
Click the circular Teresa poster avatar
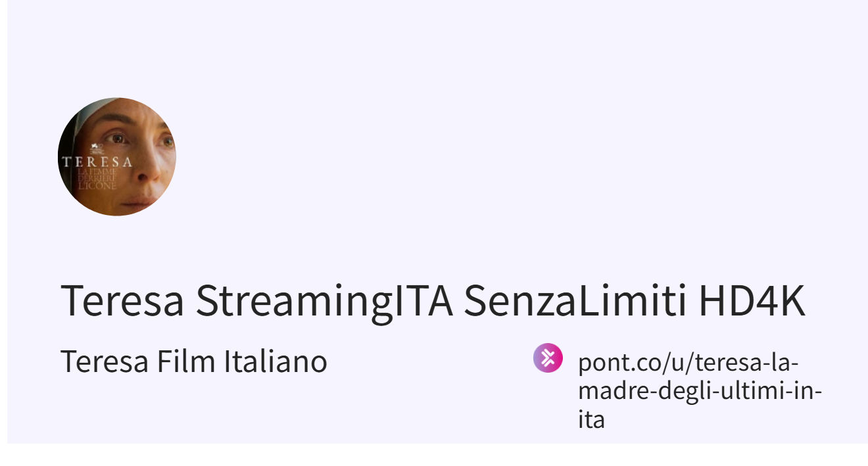click(x=117, y=156)
